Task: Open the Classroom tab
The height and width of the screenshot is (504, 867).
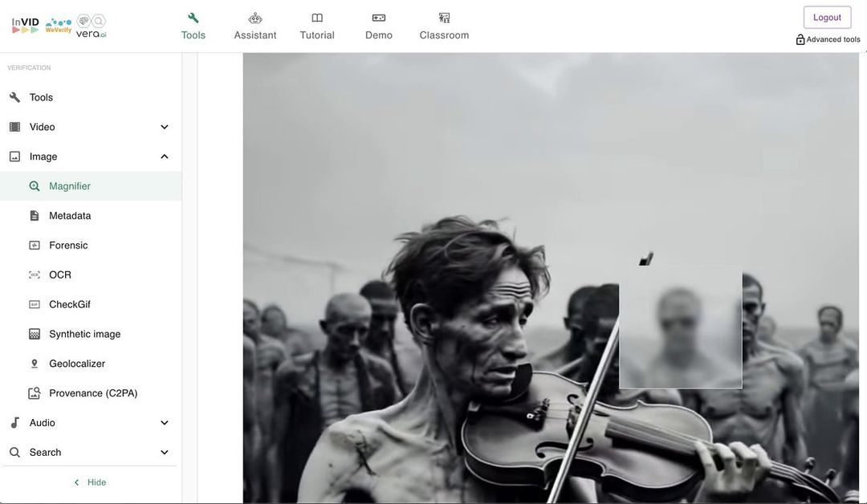Action: point(444,26)
